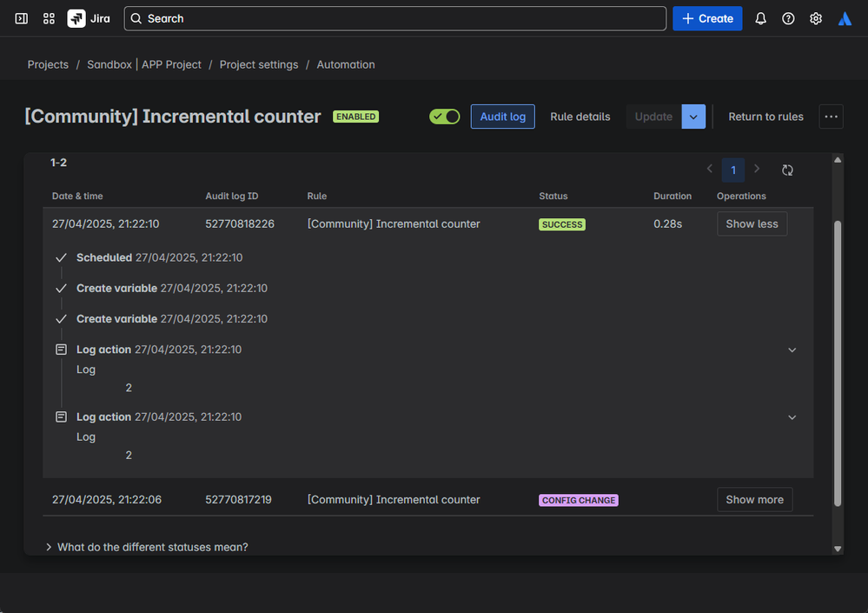
Task: Click the scrollbar up arrow
Action: pos(838,160)
